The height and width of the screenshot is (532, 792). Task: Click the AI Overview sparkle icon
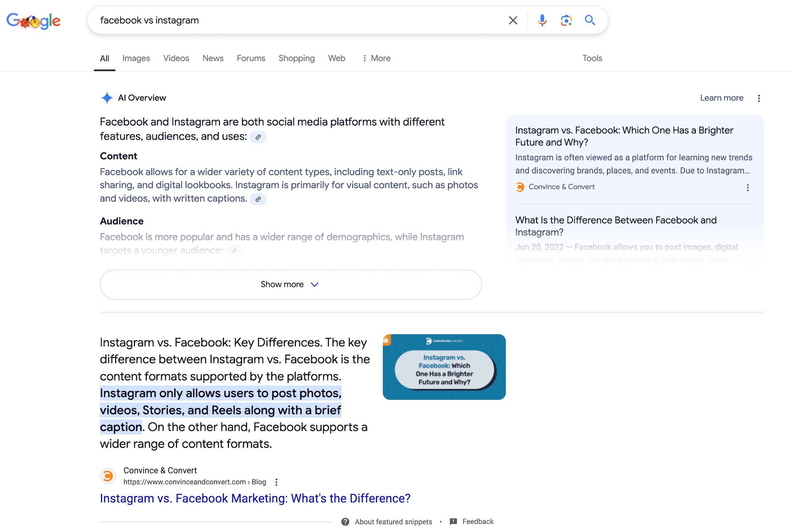tap(107, 98)
